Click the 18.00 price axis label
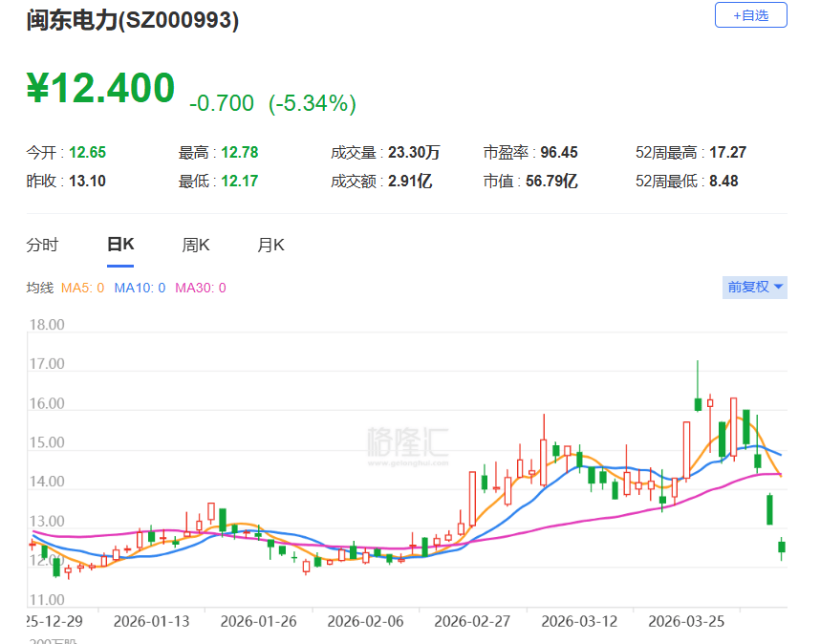Image resolution: width=820 pixels, height=644 pixels. pos(48,324)
